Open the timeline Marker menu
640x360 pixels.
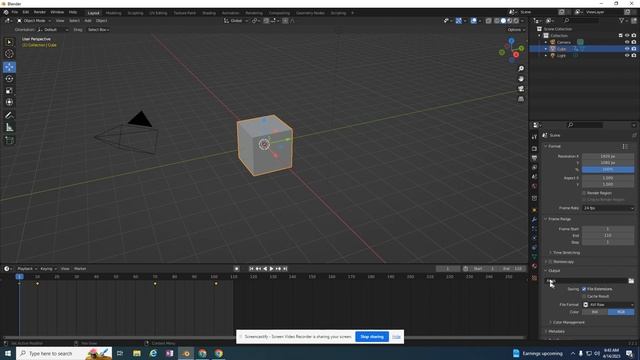[x=80, y=269]
